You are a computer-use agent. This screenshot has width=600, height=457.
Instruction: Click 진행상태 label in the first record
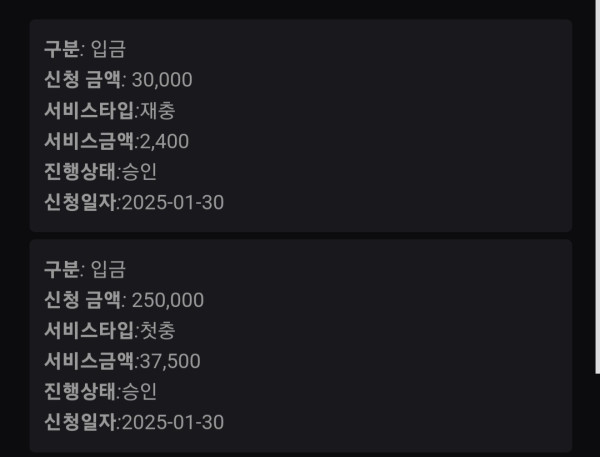point(79,172)
